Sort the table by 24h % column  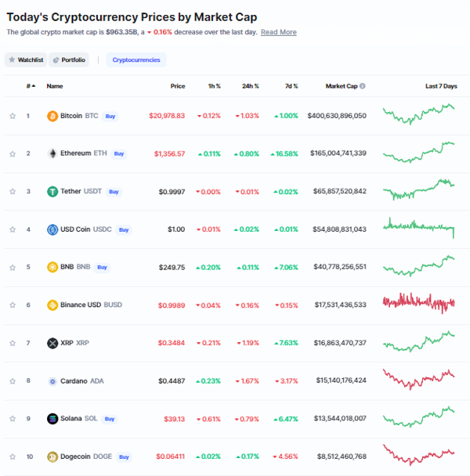click(251, 86)
